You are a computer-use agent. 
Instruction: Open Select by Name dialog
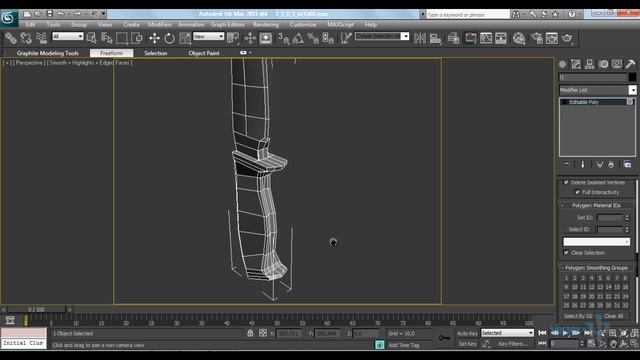[x=107, y=38]
